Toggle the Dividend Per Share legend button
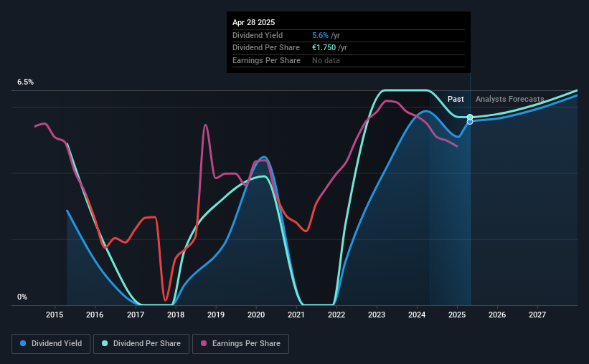589x364 pixels. [x=141, y=344]
